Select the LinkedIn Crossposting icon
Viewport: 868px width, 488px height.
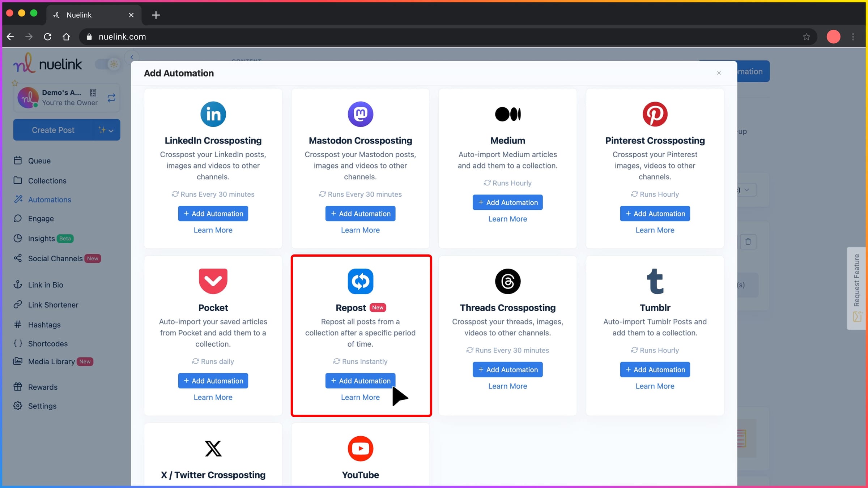click(x=213, y=114)
